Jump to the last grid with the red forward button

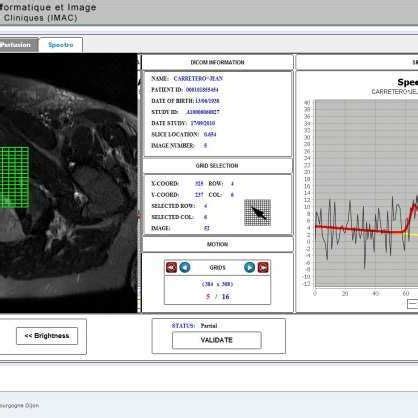coord(263,267)
